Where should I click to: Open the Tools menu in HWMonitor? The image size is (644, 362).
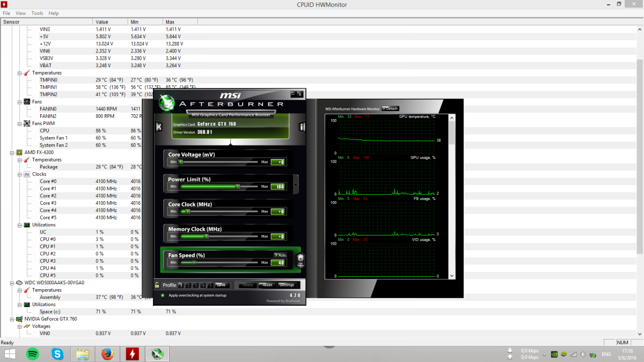(38, 13)
